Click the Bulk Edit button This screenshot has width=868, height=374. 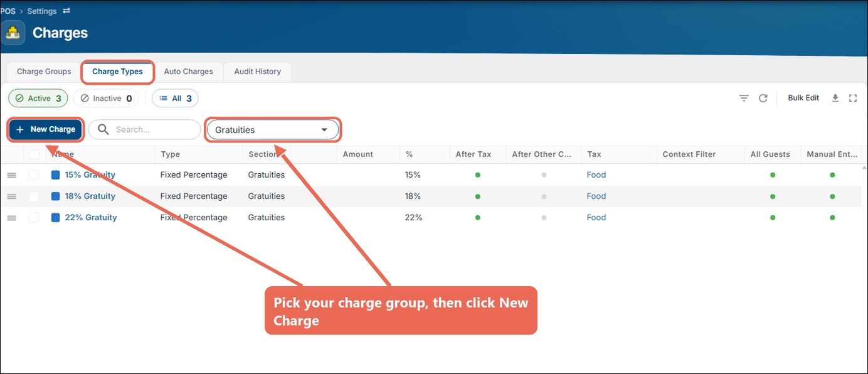pyautogui.click(x=803, y=98)
